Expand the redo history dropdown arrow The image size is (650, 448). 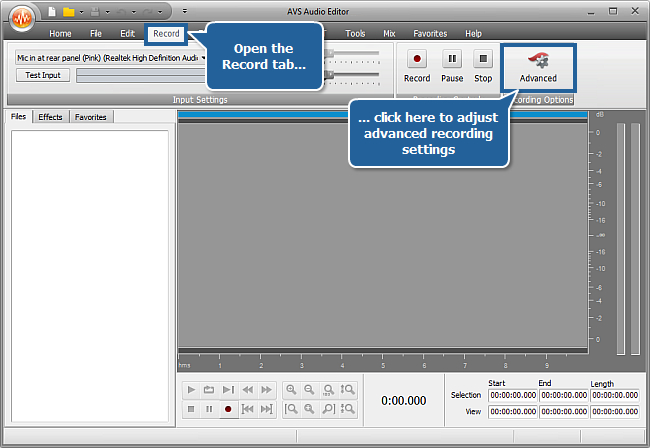coord(160,12)
